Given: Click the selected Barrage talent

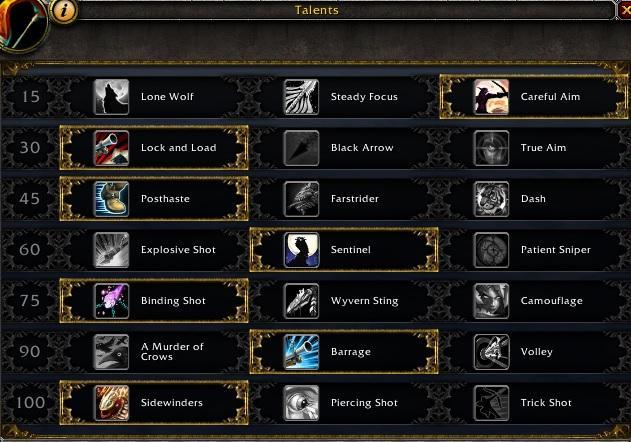Looking at the screenshot, I should (x=344, y=352).
